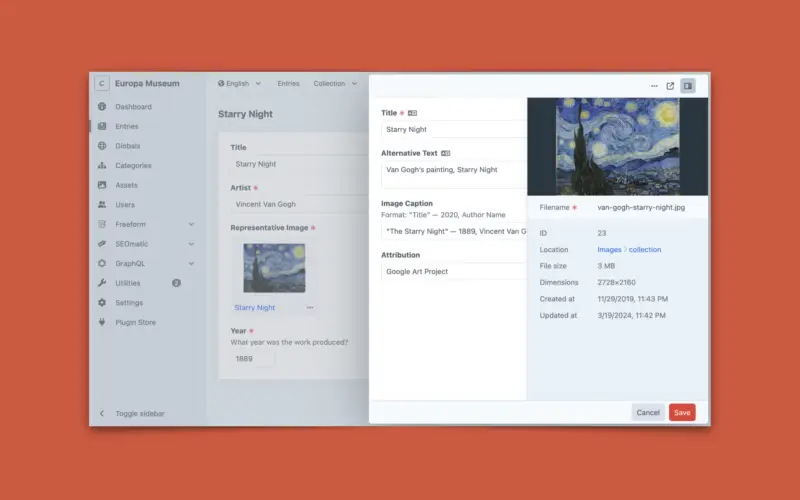The width and height of the screenshot is (800, 500).
Task: Click the dimensions value 2728×2160
Action: (x=616, y=282)
